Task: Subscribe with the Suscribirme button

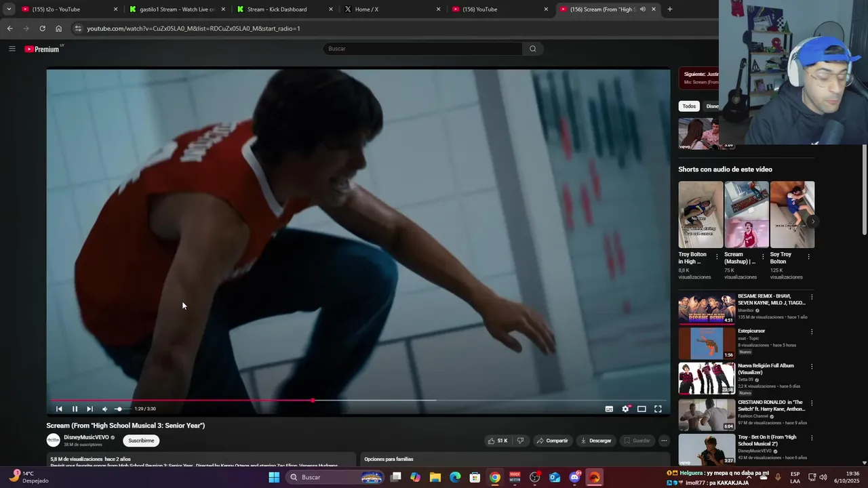Action: (141, 441)
